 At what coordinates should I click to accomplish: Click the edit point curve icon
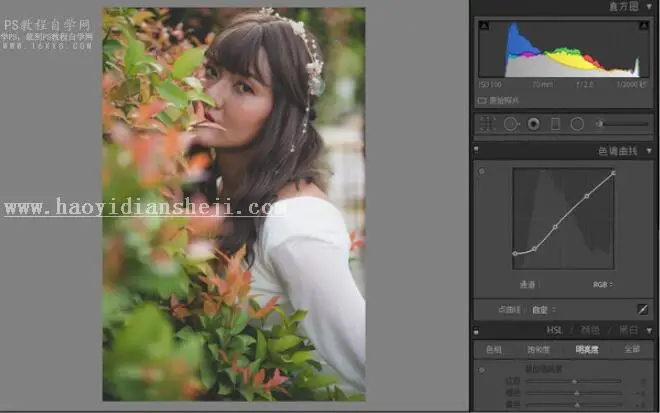tap(643, 309)
